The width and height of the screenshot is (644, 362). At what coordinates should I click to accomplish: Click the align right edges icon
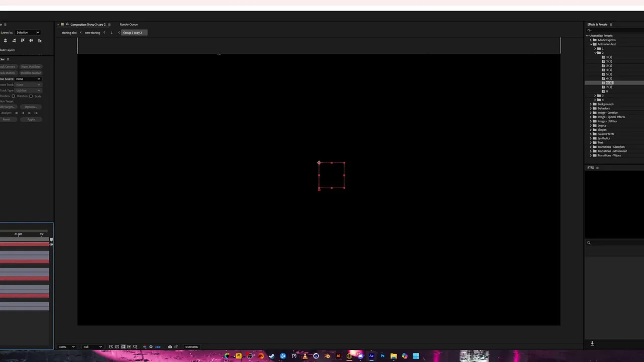(14, 40)
